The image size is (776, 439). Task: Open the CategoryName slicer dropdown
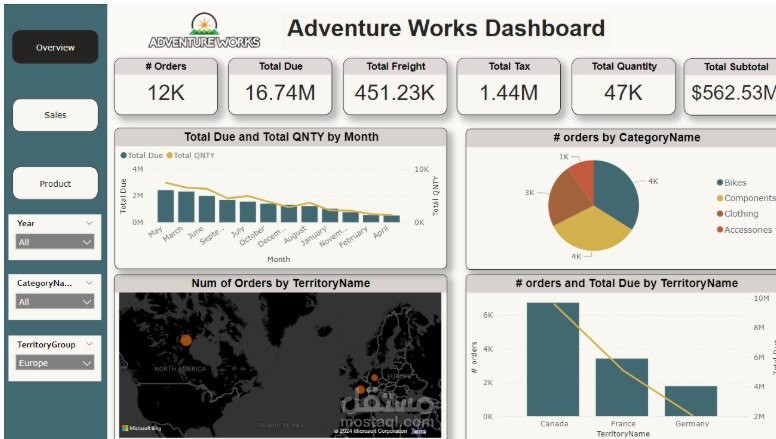[54, 302]
